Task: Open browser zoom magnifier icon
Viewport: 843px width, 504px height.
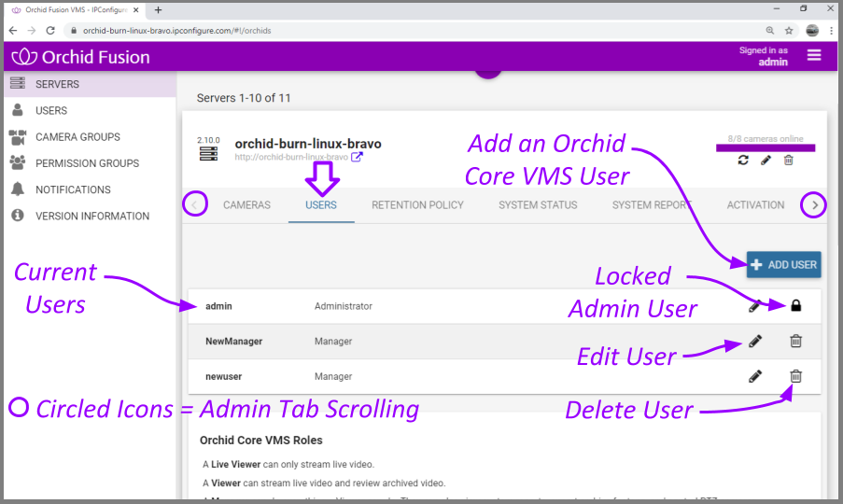Action: (770, 31)
